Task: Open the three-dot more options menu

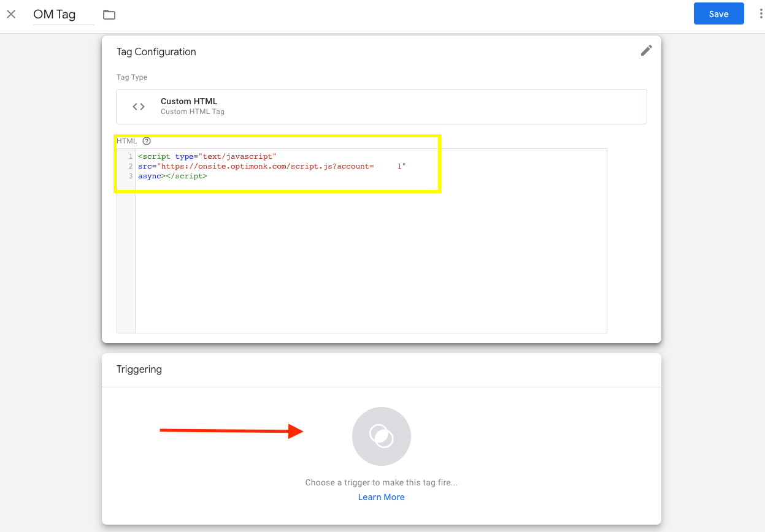Action: 761,14
